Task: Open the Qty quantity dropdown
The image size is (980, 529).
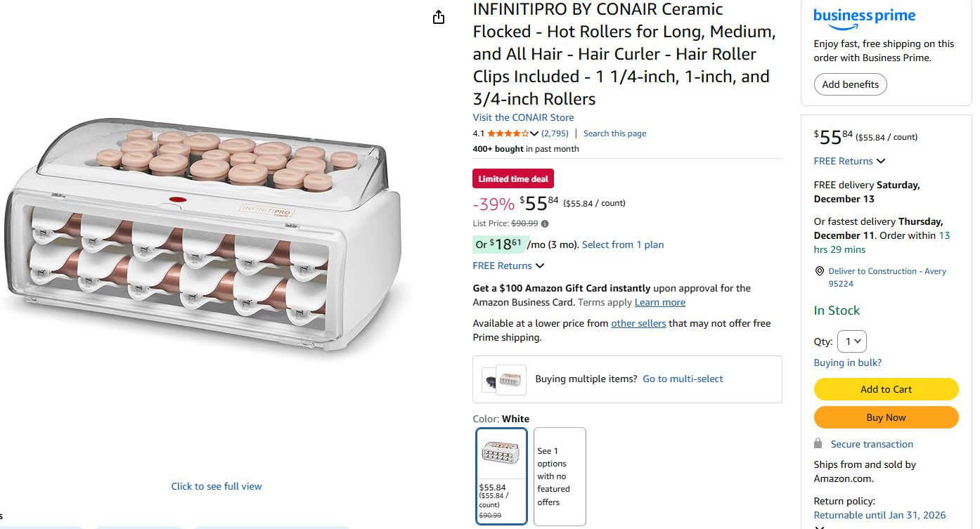Action: coord(851,341)
